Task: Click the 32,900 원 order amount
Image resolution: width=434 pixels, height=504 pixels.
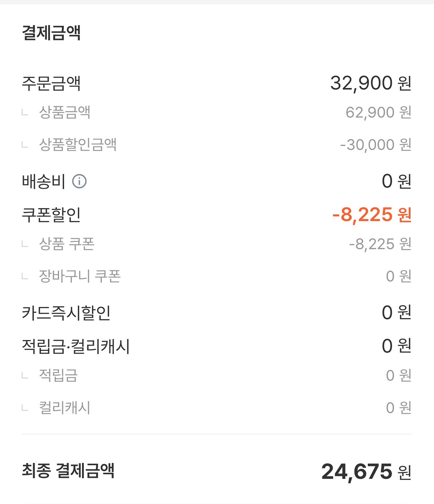Action: pyautogui.click(x=371, y=83)
